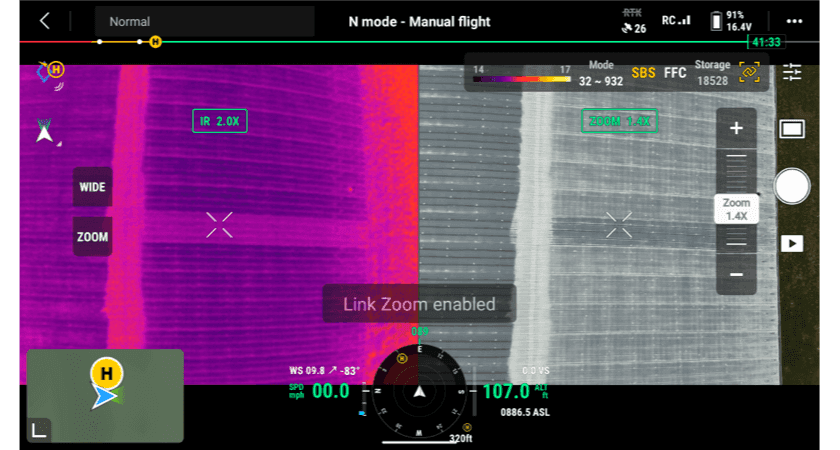Viewport: 840px width, 450px height.
Task: Click the plus zoom-in button
Action: click(x=736, y=128)
